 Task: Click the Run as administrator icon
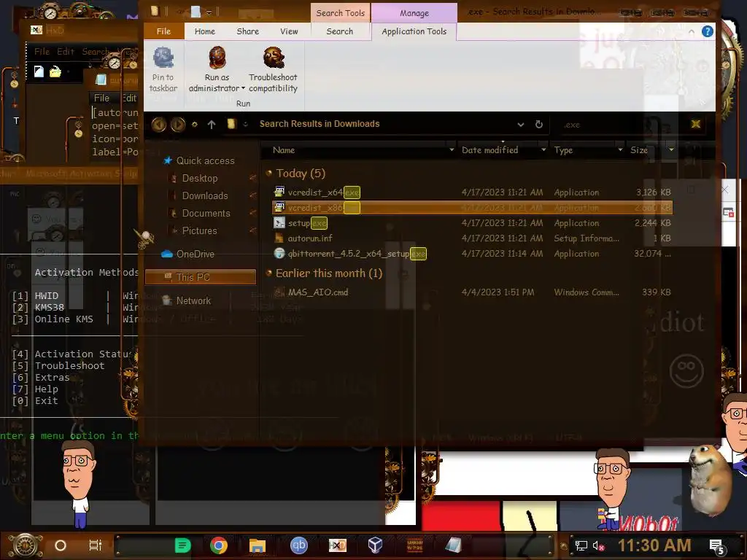point(217,58)
